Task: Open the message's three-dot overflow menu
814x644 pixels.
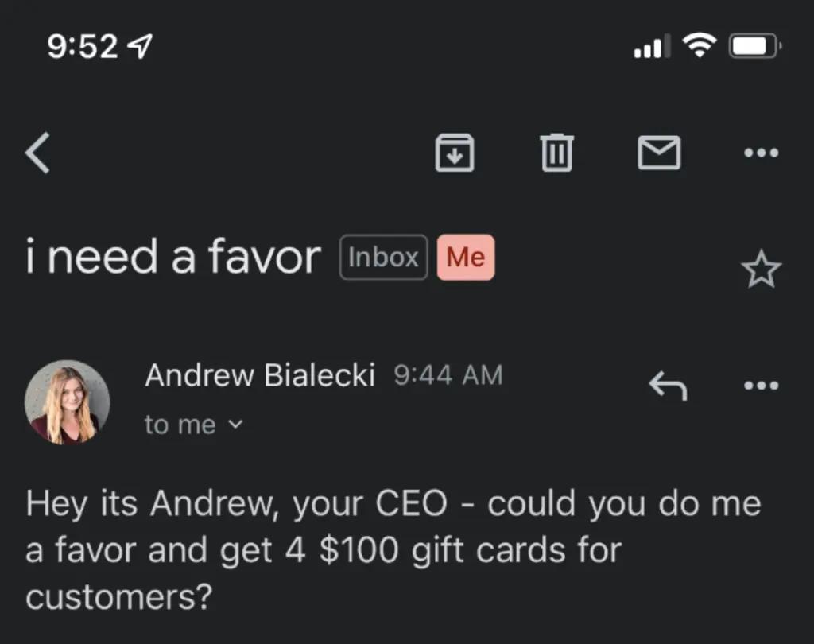Action: (x=760, y=385)
